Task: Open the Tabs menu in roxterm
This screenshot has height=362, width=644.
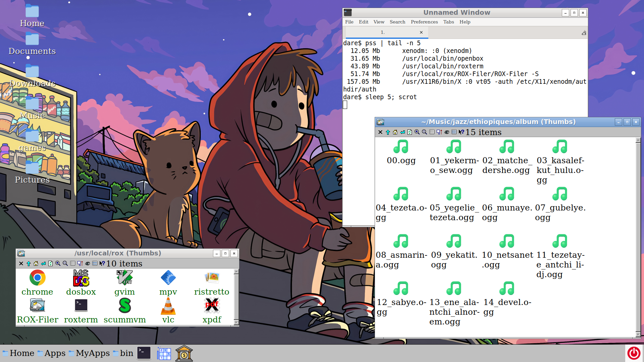Action: (x=448, y=22)
